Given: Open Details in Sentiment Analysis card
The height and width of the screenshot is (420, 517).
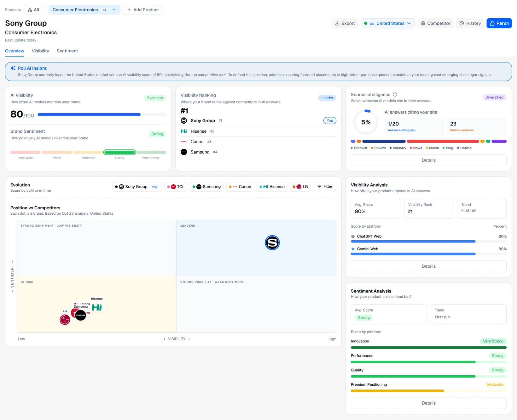Looking at the screenshot, I should point(429,403).
